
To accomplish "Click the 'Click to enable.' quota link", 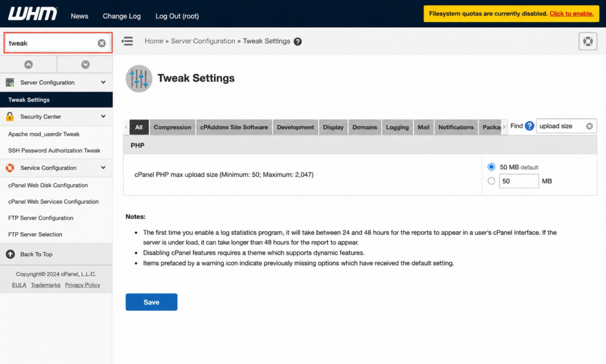I will coord(571,14).
